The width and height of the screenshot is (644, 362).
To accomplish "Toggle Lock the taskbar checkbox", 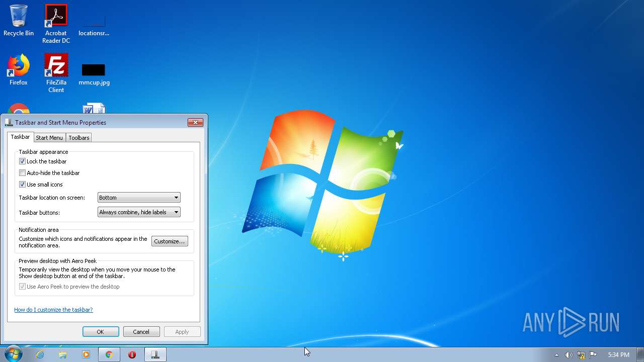I will (22, 161).
